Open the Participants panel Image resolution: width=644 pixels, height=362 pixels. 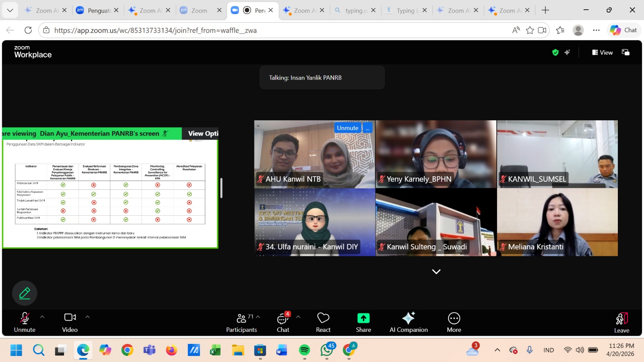tap(241, 322)
